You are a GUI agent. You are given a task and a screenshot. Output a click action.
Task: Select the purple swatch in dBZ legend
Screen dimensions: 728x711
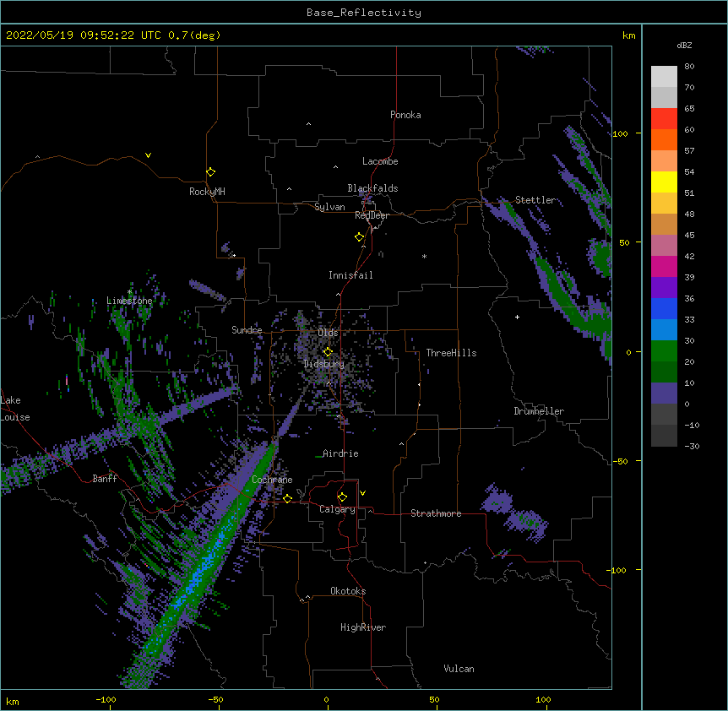[664, 288]
